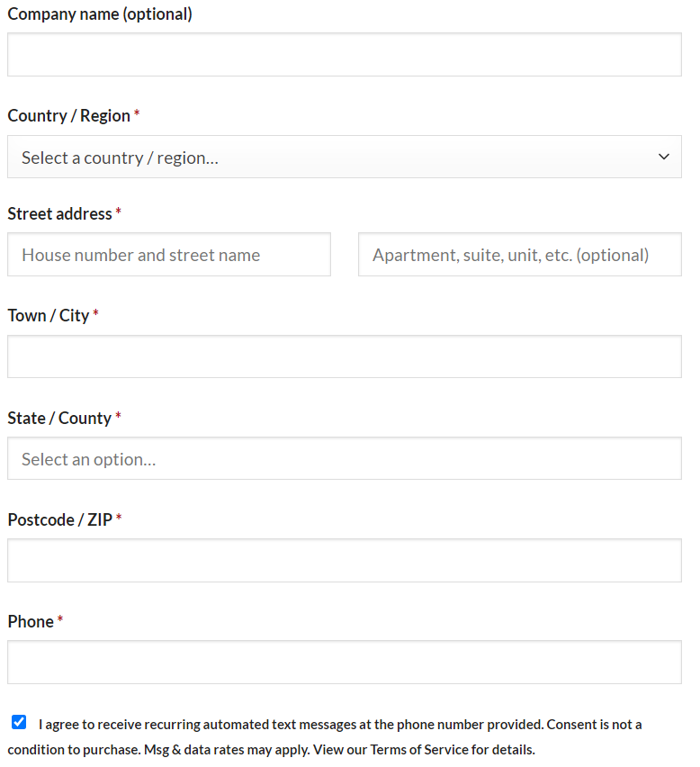Viewport: 700px width, 767px height.
Task: Uncheck the automated text messages consent checkbox
Action: point(19,721)
